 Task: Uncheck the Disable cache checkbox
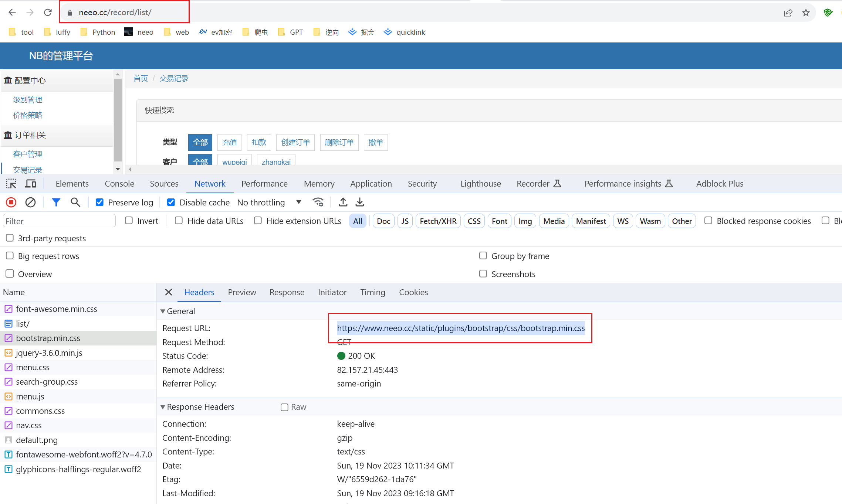(171, 202)
